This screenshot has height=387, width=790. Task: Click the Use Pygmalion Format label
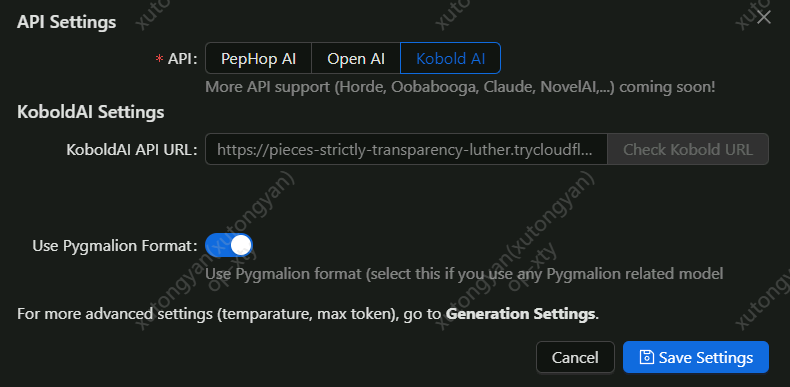coord(115,246)
